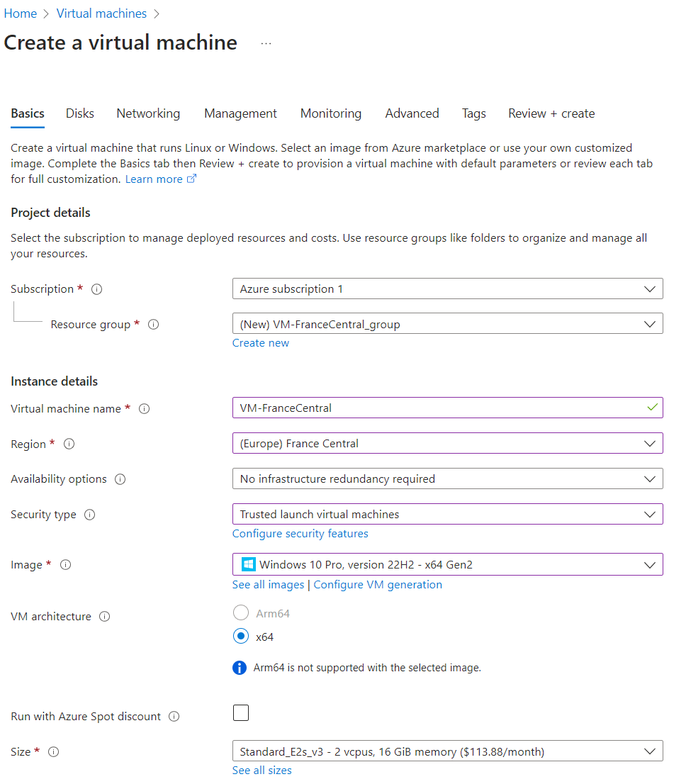
Task: Click the Security type info icon
Action: pyautogui.click(x=90, y=515)
